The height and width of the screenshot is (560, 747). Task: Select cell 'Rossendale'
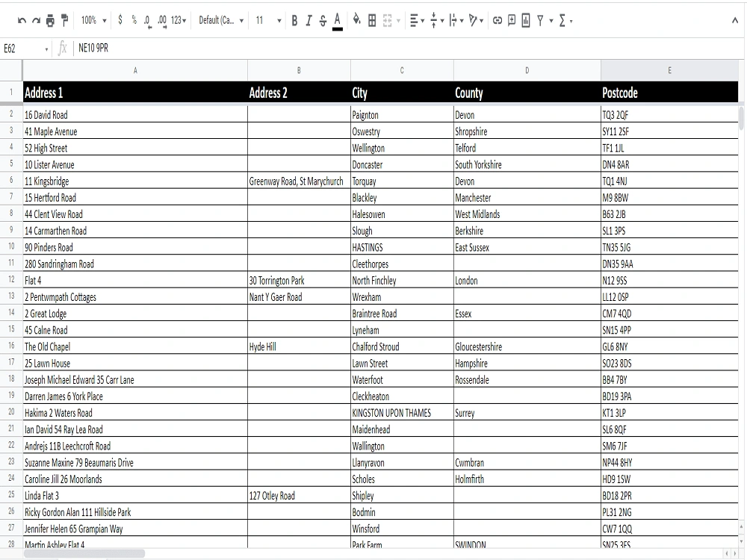pyautogui.click(x=527, y=379)
